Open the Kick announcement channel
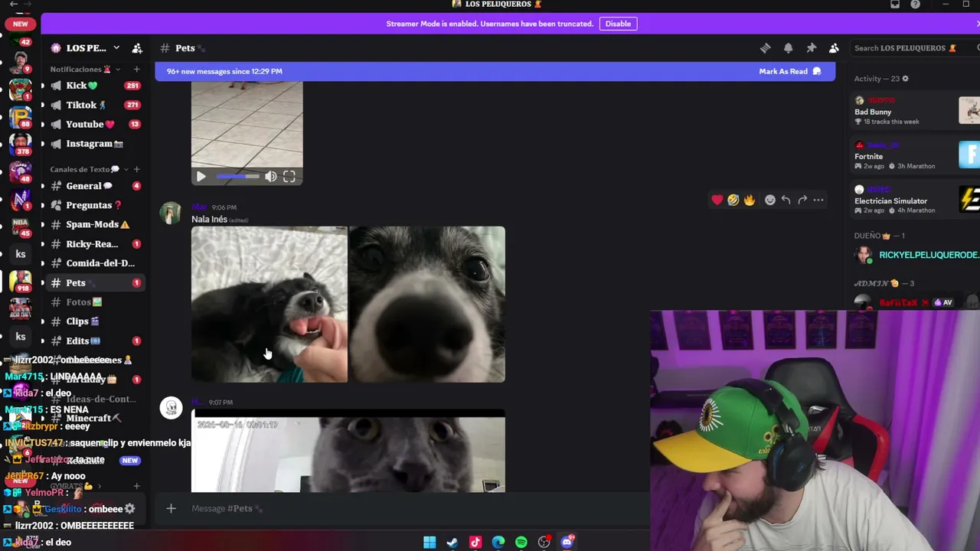The height and width of the screenshot is (551, 980). [x=93, y=86]
